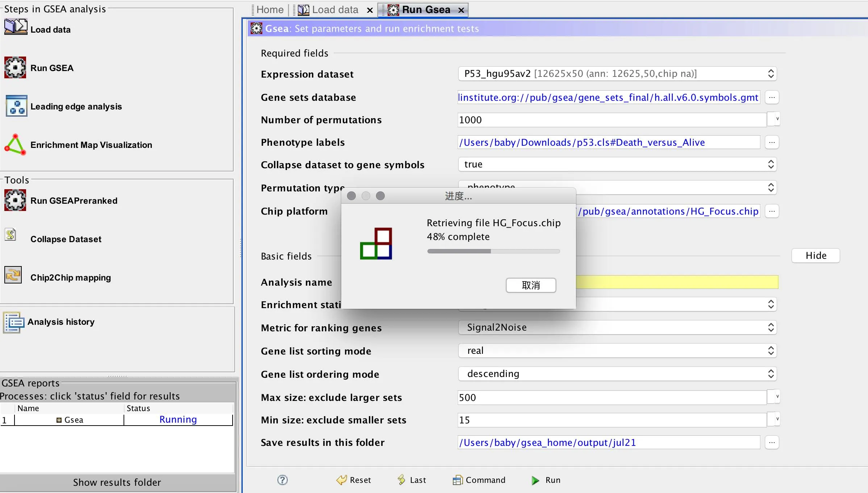868x493 pixels.
Task: Open Collapse dataset to gene symbols dropdown
Action: [617, 165]
